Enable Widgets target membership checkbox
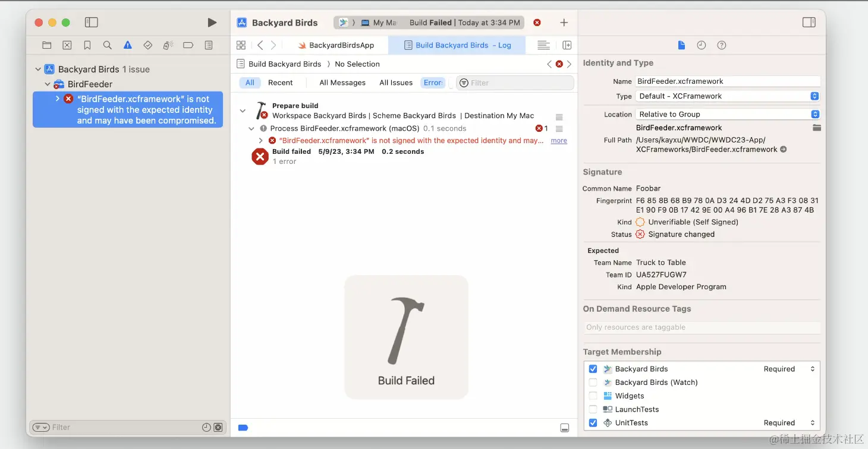This screenshot has width=868, height=449. (593, 396)
